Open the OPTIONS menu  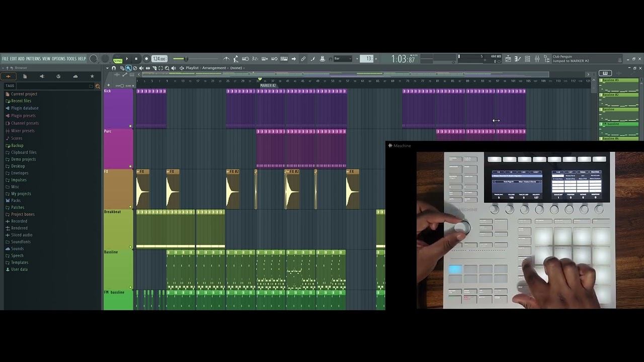pos(58,59)
